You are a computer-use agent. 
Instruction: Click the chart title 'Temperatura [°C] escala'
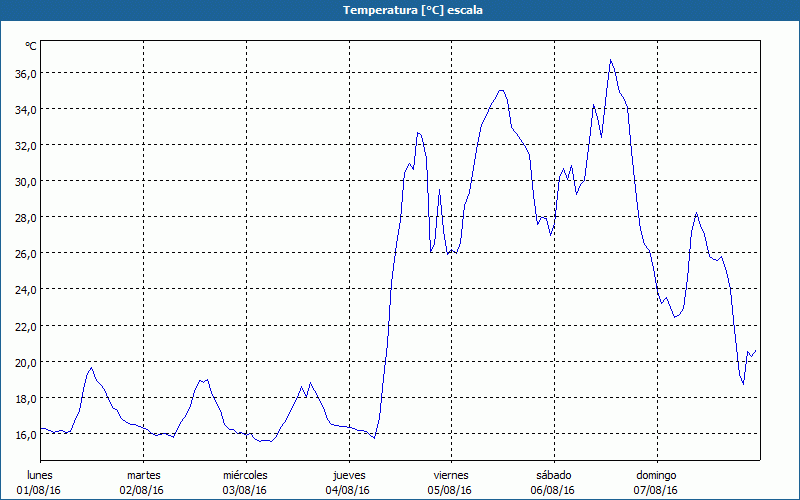point(413,10)
